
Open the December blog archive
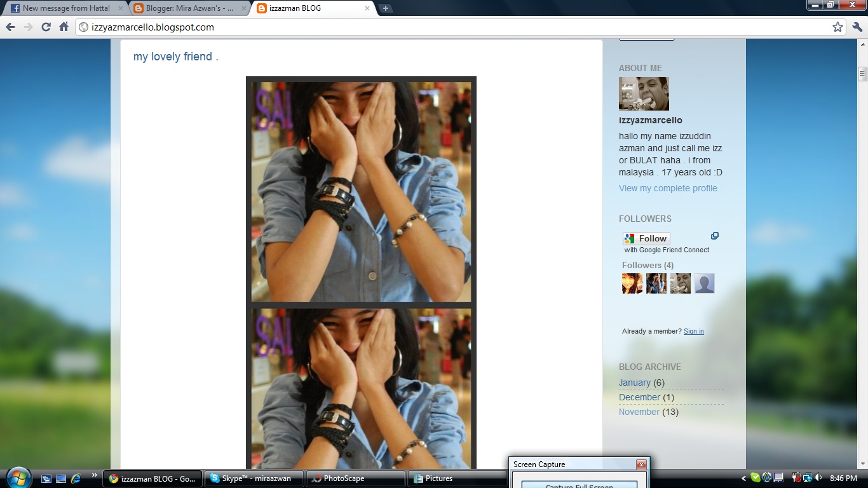tap(639, 397)
